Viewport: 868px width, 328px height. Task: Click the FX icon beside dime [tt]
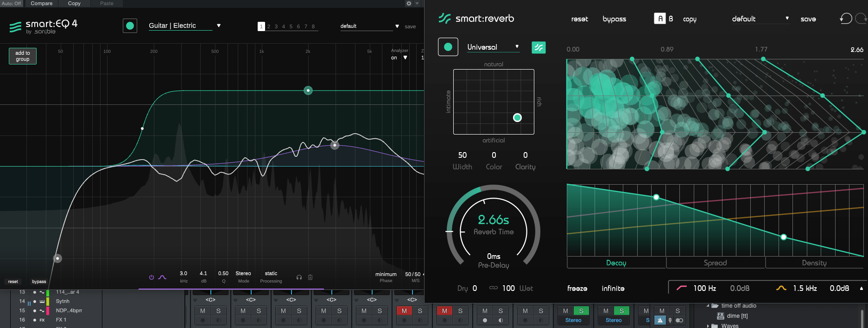coord(721,316)
